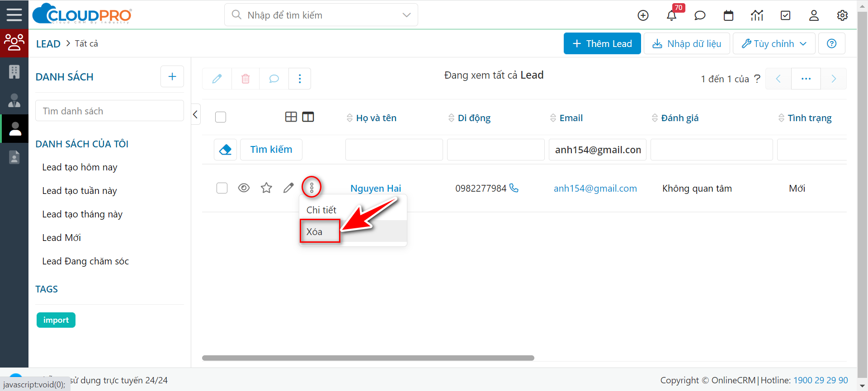The image size is (868, 391).
Task: Open the help question mark button
Action: click(831, 43)
